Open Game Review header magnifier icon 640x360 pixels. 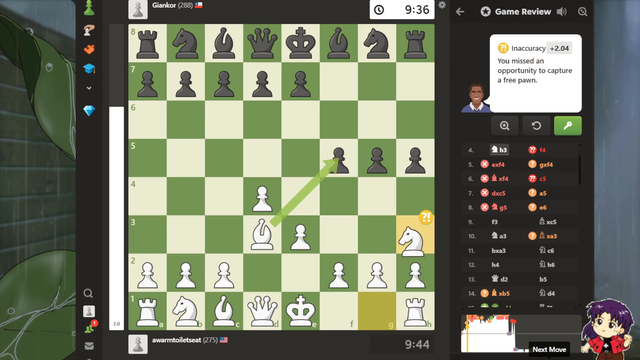(x=582, y=11)
